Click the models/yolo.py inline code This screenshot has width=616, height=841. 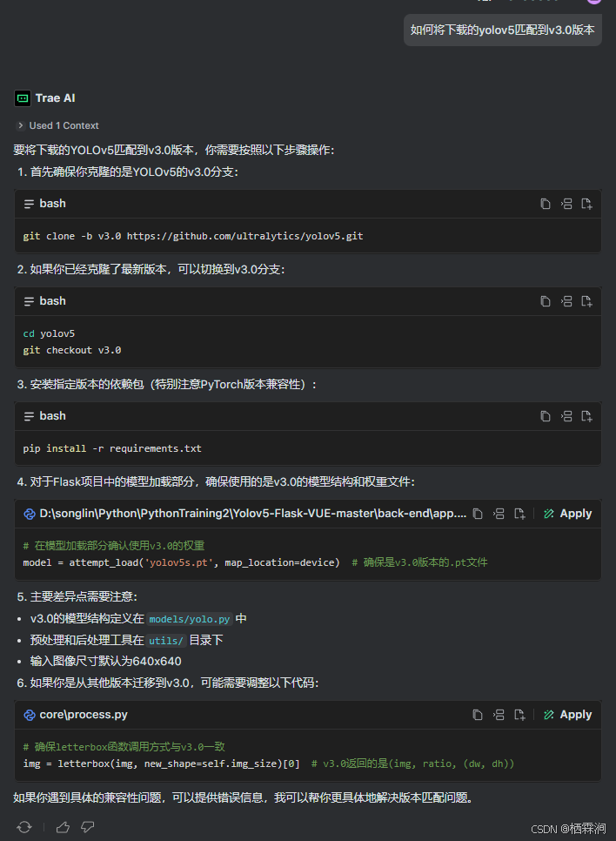[190, 619]
